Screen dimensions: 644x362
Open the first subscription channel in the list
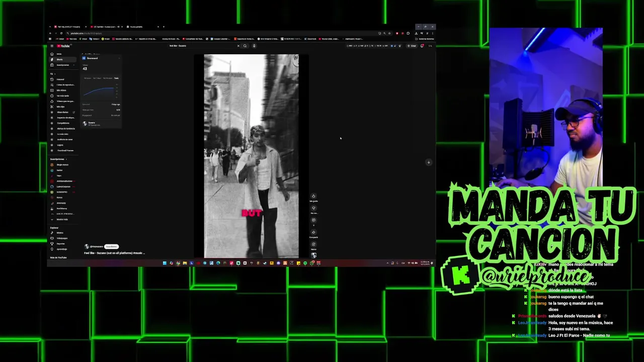[x=62, y=165]
